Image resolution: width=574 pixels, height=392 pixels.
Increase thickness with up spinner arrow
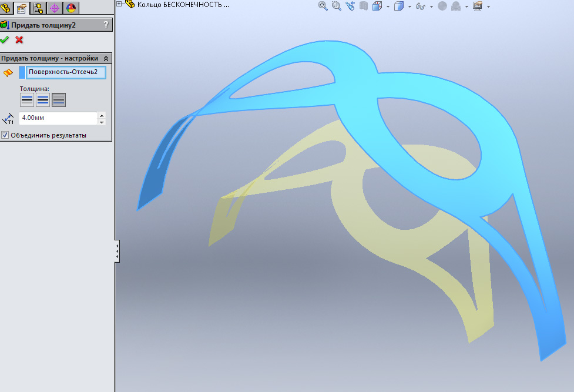pos(102,115)
